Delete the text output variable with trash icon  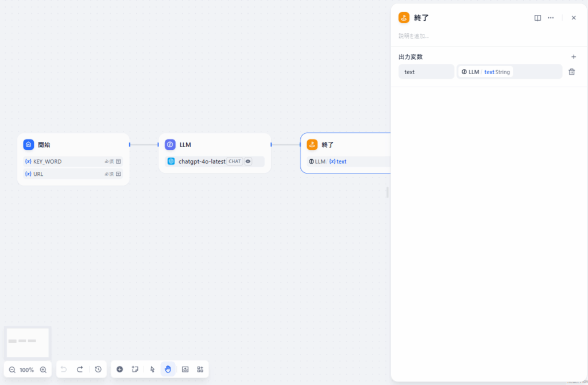click(x=572, y=71)
